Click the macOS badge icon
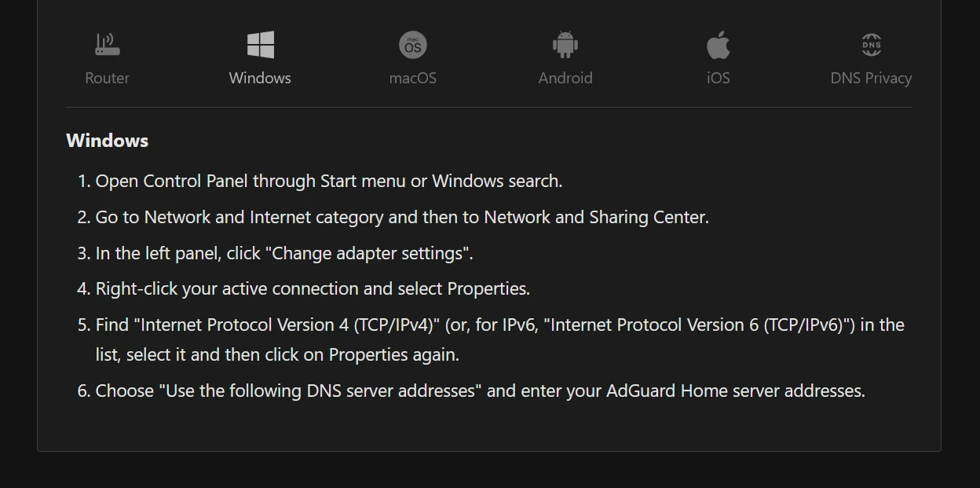Viewport: 980px width, 488px height. click(413, 43)
